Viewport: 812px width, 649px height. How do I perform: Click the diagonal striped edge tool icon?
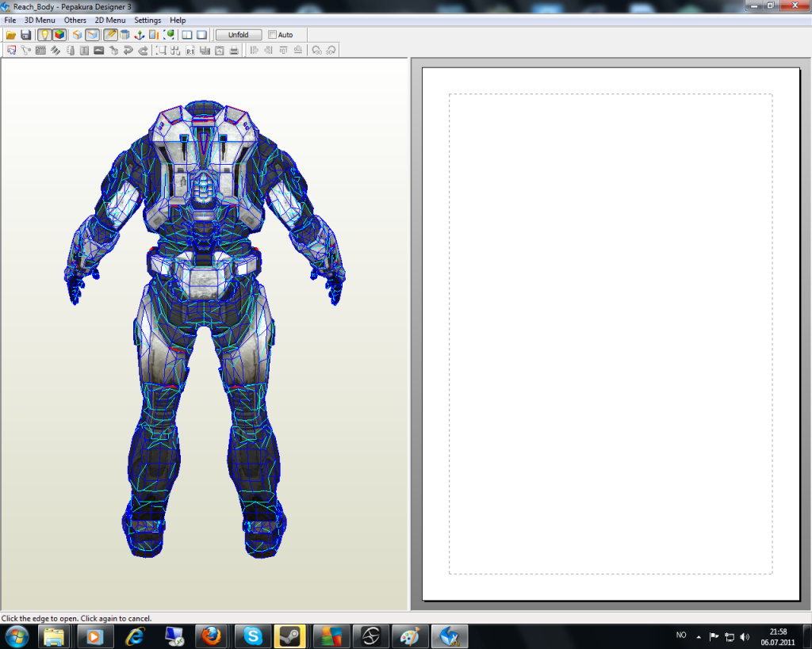56,50
